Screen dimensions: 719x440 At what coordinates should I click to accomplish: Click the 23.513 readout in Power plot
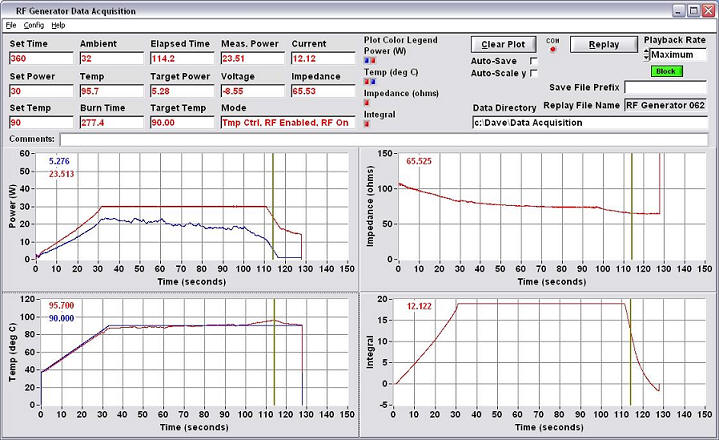point(61,174)
